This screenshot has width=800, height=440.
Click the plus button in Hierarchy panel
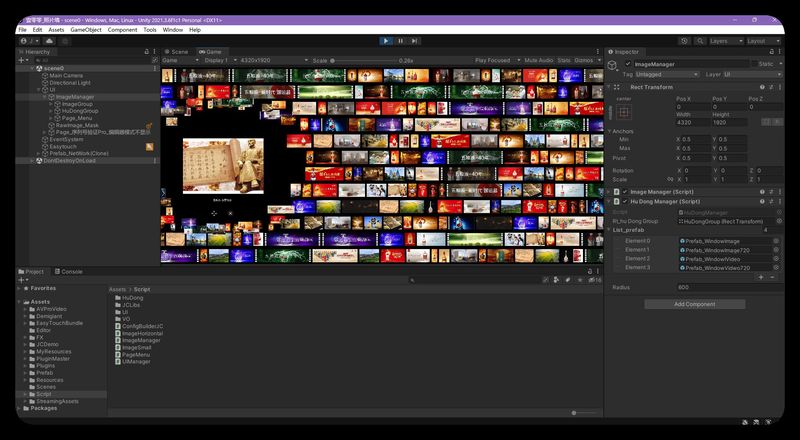click(22, 60)
